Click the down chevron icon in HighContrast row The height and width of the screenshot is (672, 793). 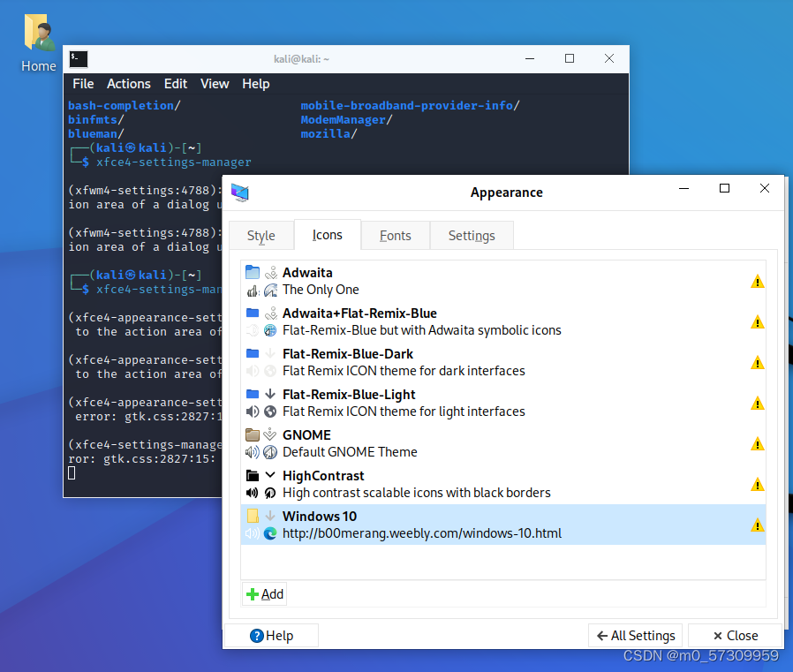(x=270, y=475)
